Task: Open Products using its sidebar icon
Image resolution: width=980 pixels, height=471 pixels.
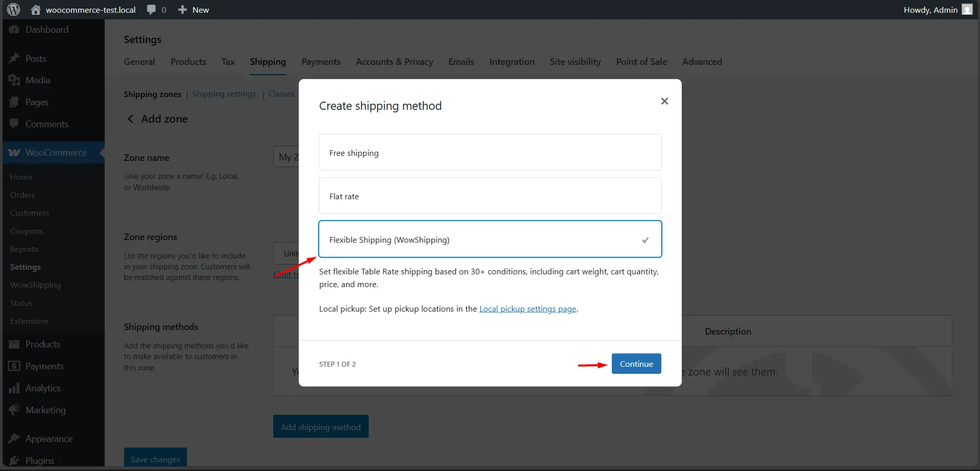Action: point(14,344)
